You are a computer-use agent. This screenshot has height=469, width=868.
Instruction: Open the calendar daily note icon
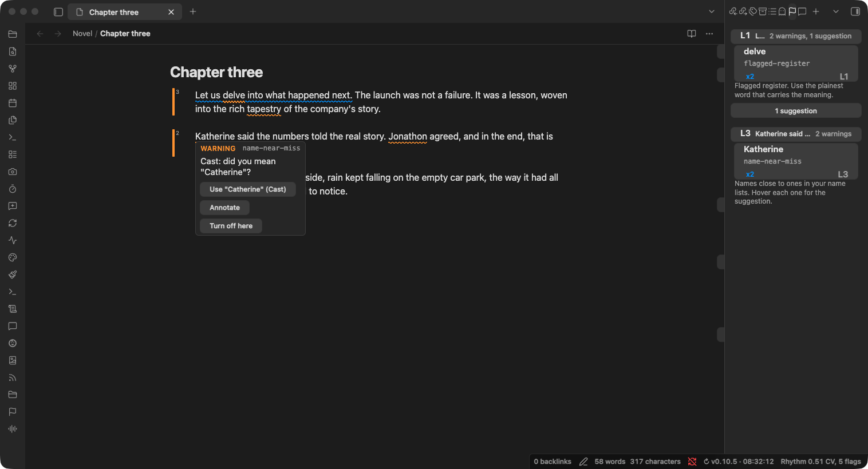[13, 103]
